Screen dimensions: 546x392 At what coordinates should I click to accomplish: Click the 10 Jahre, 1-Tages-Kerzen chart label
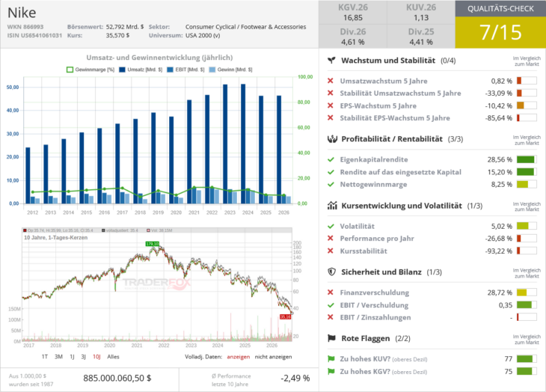point(55,237)
